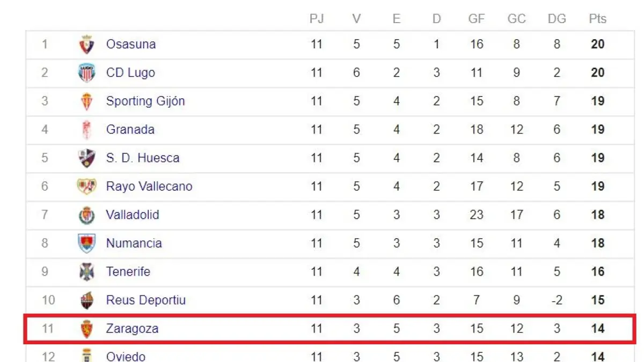Click the Numancia club crest icon

(x=86, y=243)
